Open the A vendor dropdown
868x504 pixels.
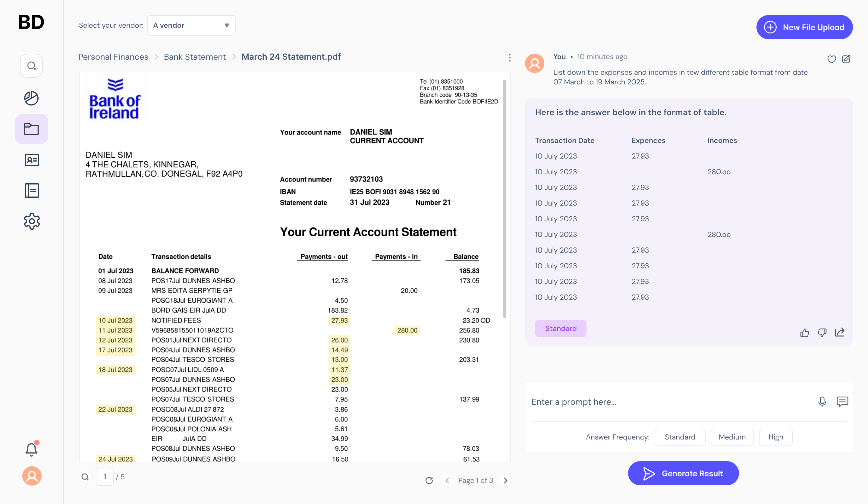click(x=191, y=25)
